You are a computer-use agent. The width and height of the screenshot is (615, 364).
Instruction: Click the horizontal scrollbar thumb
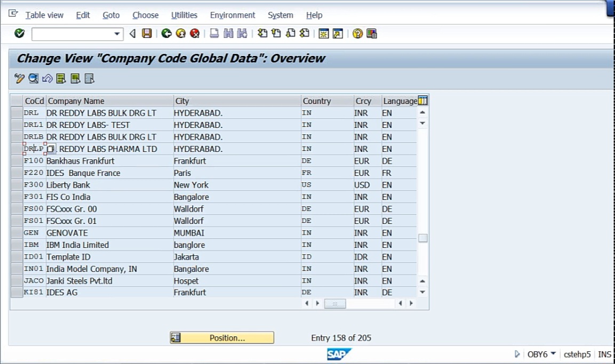coord(335,303)
